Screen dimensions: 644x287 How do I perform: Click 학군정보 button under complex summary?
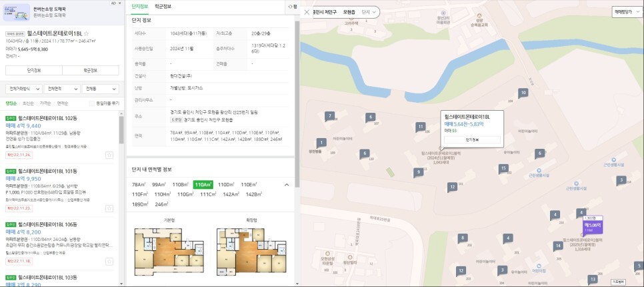coord(91,70)
